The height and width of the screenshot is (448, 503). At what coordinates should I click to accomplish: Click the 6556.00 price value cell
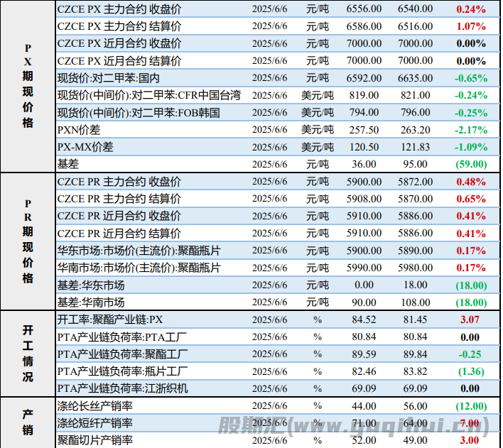click(x=364, y=9)
